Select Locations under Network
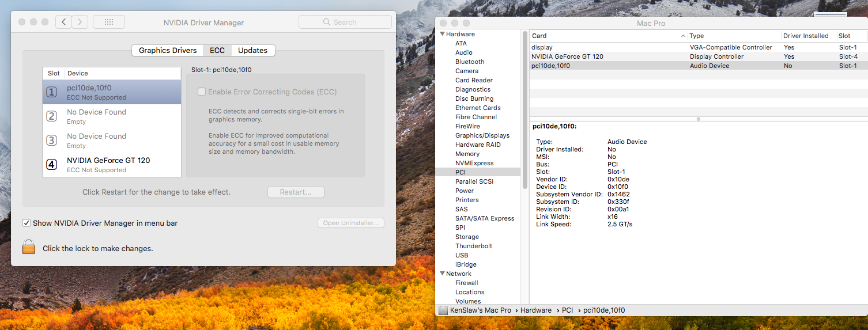Viewport: 868px width, 330px height. (470, 292)
